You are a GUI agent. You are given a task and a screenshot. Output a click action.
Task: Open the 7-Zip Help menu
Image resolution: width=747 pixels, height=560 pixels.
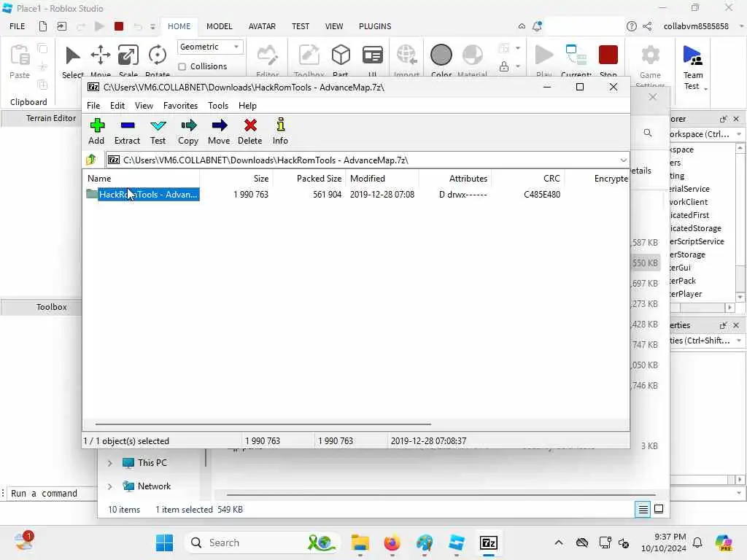click(x=247, y=106)
